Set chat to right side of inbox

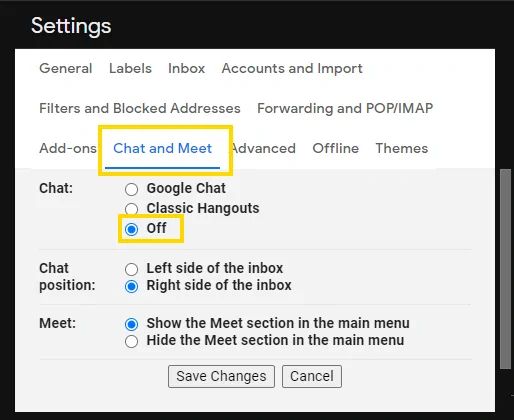pos(131,286)
